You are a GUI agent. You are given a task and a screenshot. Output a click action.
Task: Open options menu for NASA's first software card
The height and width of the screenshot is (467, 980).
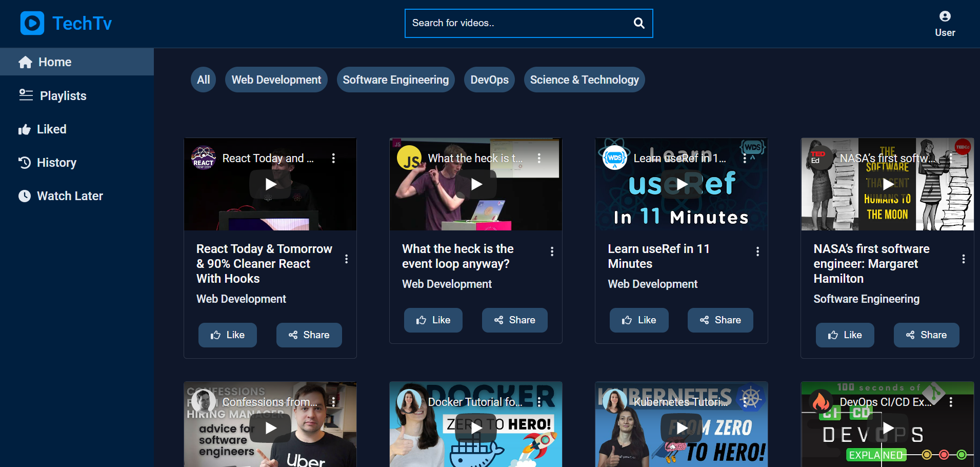click(x=964, y=259)
